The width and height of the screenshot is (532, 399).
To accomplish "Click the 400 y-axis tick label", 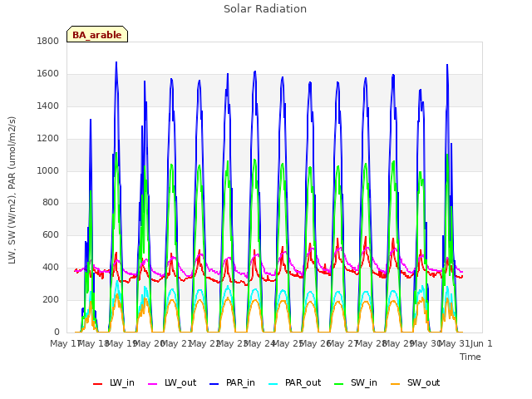I will pos(51,268).
